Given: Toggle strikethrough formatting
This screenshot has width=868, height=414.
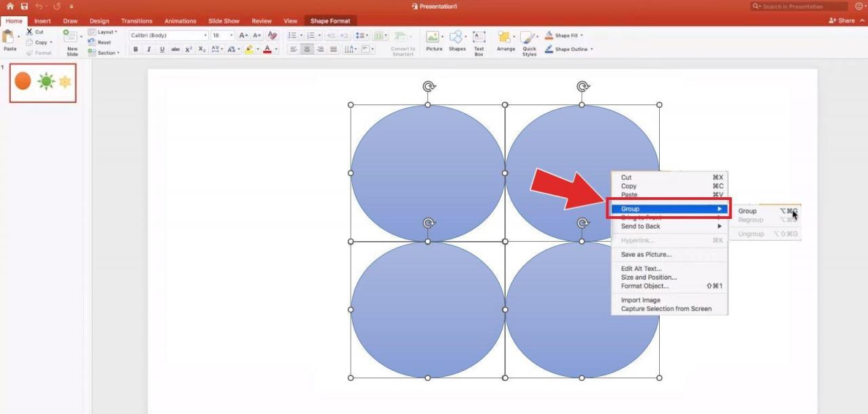Looking at the screenshot, I should (176, 48).
